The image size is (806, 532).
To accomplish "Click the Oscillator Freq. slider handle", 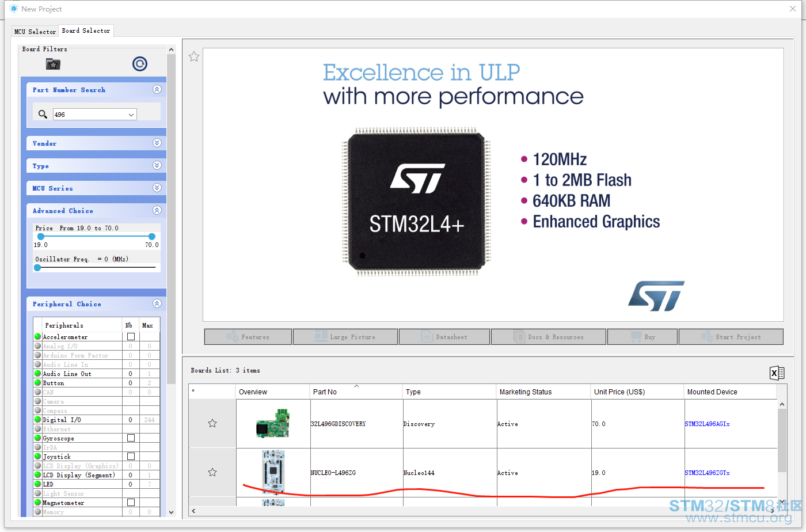I will 37,267.
